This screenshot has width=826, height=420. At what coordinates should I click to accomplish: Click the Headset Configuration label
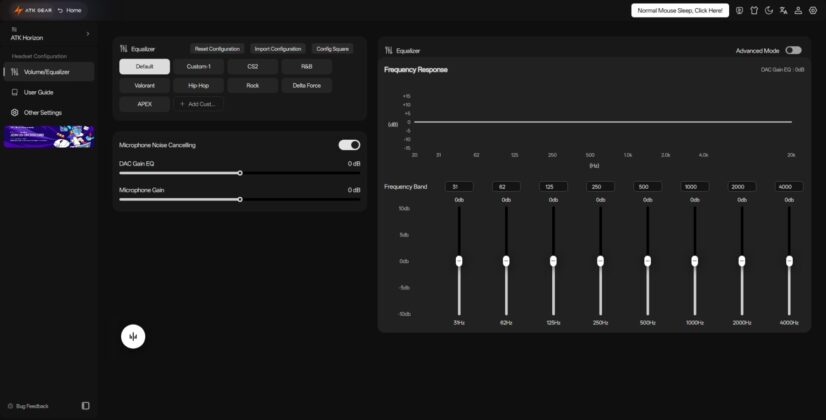click(39, 56)
